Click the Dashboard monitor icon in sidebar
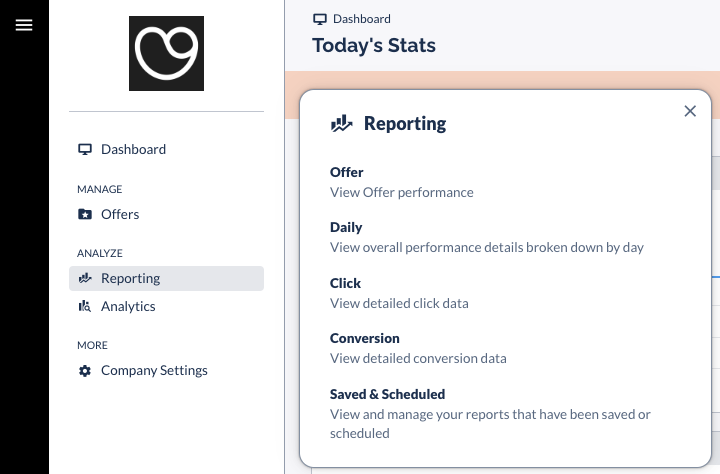This screenshot has width=720, height=474. click(85, 150)
